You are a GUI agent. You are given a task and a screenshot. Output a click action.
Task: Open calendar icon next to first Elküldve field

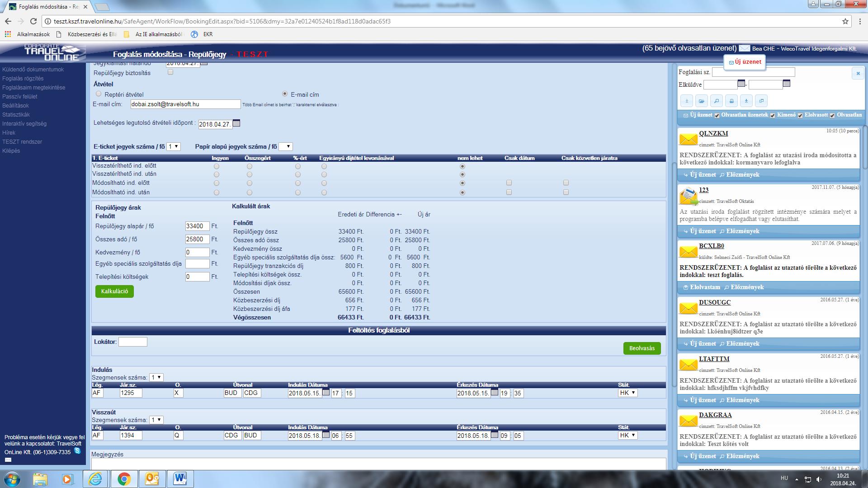[x=741, y=84]
